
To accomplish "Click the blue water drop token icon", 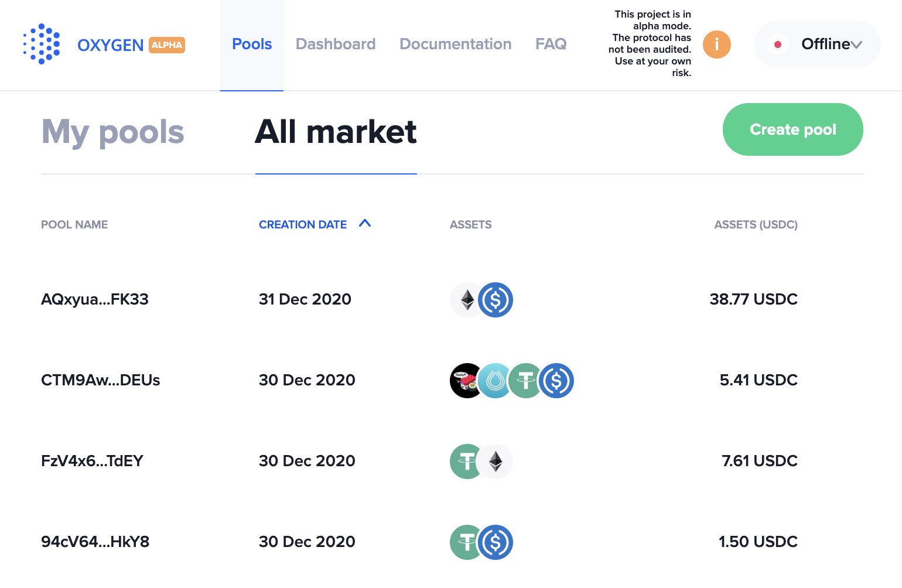I will (x=495, y=381).
